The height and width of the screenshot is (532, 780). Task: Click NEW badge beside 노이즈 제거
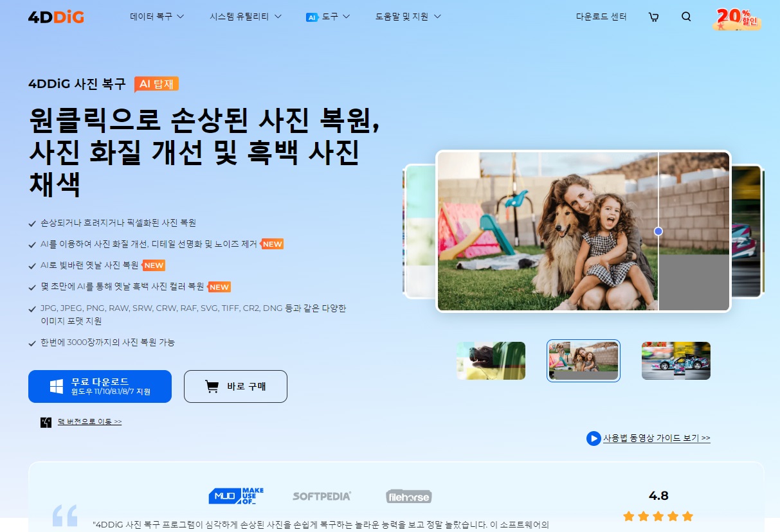[x=273, y=244]
